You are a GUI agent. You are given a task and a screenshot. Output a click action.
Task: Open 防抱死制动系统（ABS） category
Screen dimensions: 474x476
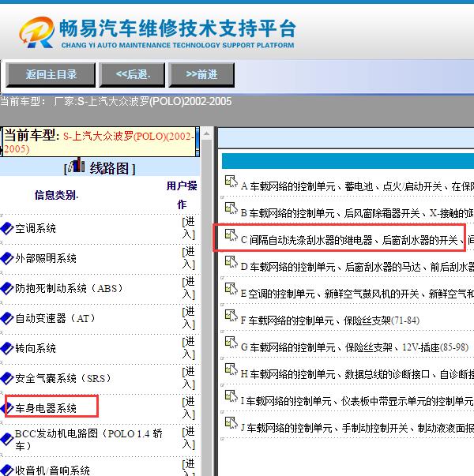click(69, 288)
